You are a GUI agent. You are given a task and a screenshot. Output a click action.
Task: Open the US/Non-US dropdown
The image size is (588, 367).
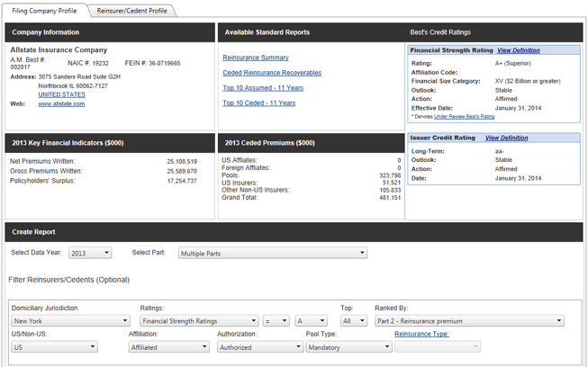[x=54, y=347]
